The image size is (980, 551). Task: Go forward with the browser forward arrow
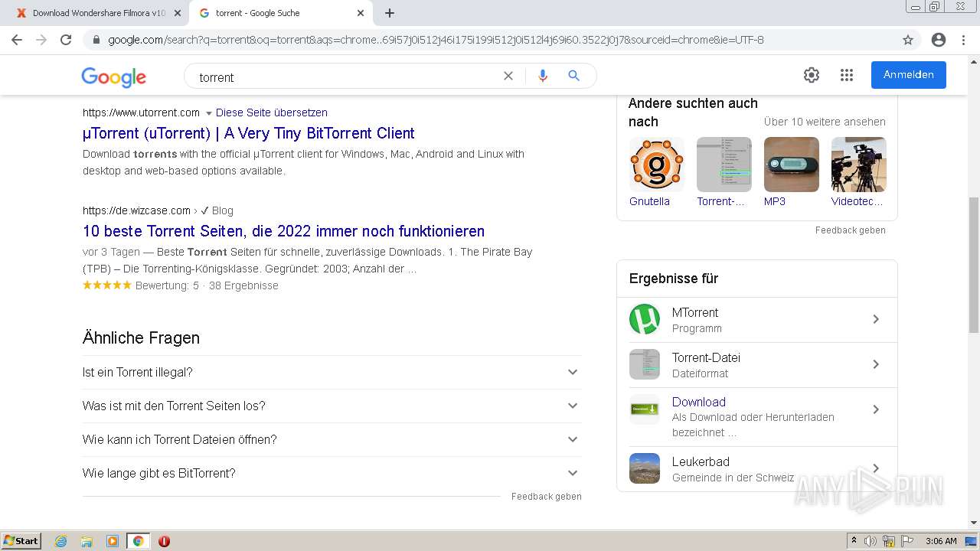click(41, 40)
